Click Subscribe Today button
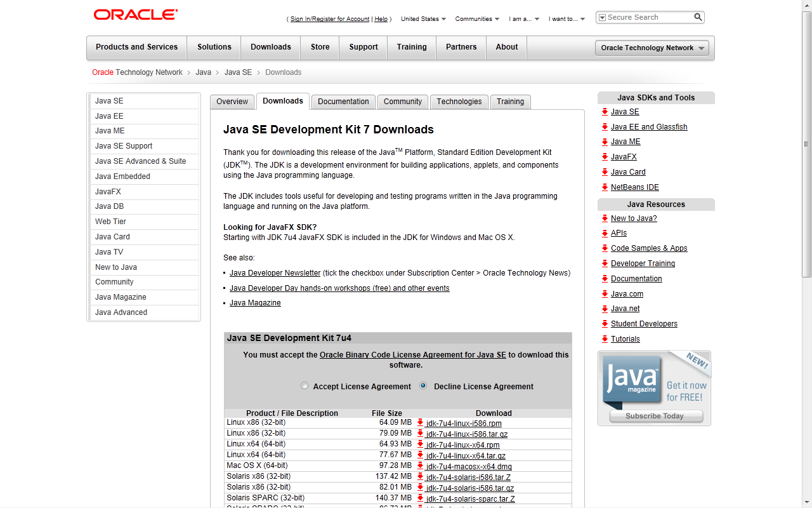 coord(656,417)
